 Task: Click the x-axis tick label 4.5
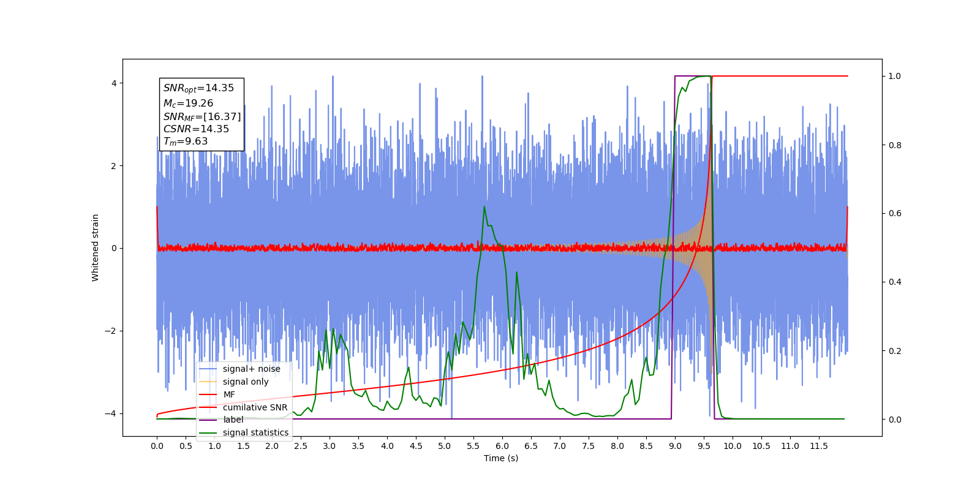(x=416, y=446)
